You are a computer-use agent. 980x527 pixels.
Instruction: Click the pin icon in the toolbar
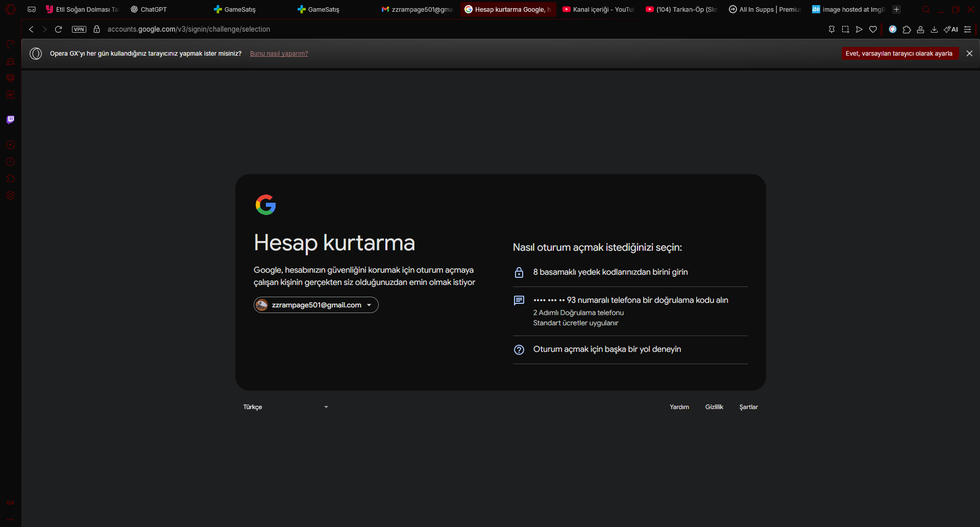831,29
